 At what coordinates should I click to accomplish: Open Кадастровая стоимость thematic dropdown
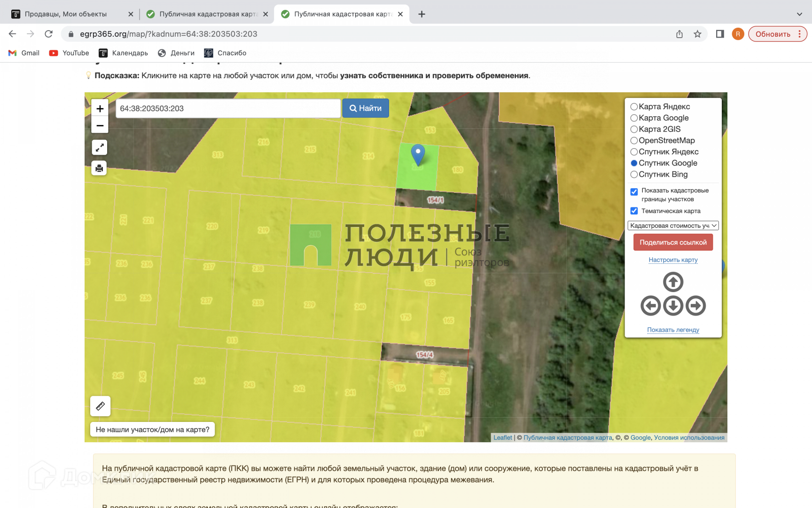click(x=673, y=226)
